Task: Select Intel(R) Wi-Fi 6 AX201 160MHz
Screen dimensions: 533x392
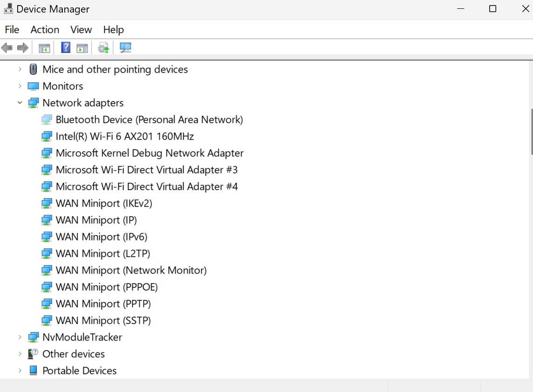Action: coord(125,136)
